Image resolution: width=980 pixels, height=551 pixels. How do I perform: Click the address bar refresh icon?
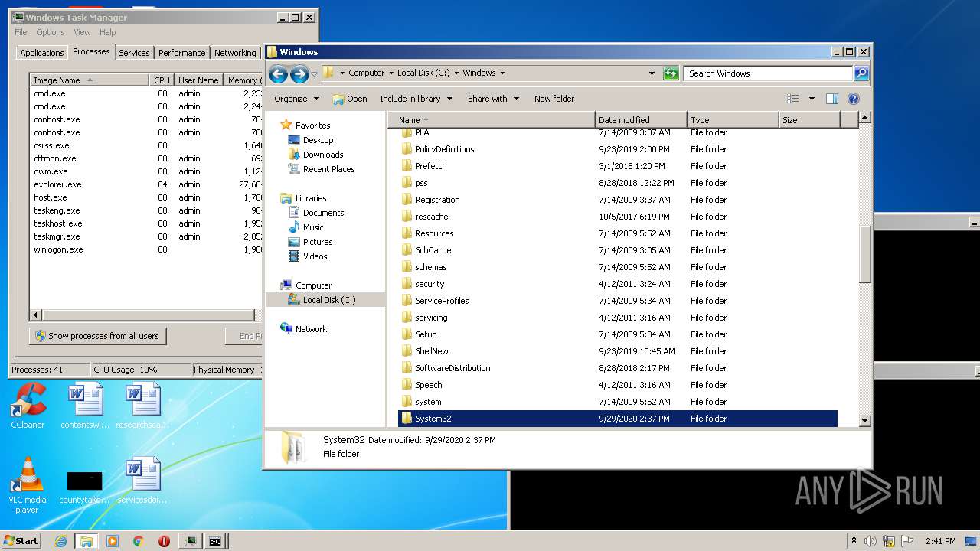coord(671,73)
